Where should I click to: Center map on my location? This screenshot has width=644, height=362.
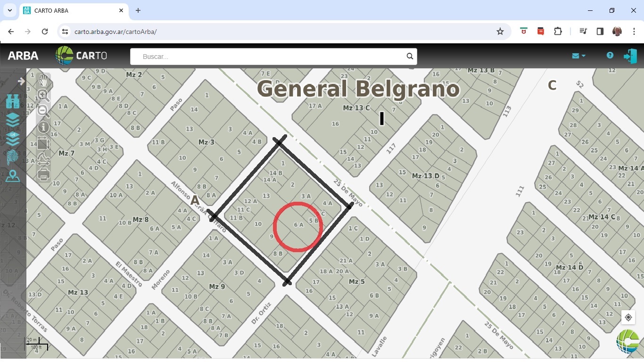[628, 317]
